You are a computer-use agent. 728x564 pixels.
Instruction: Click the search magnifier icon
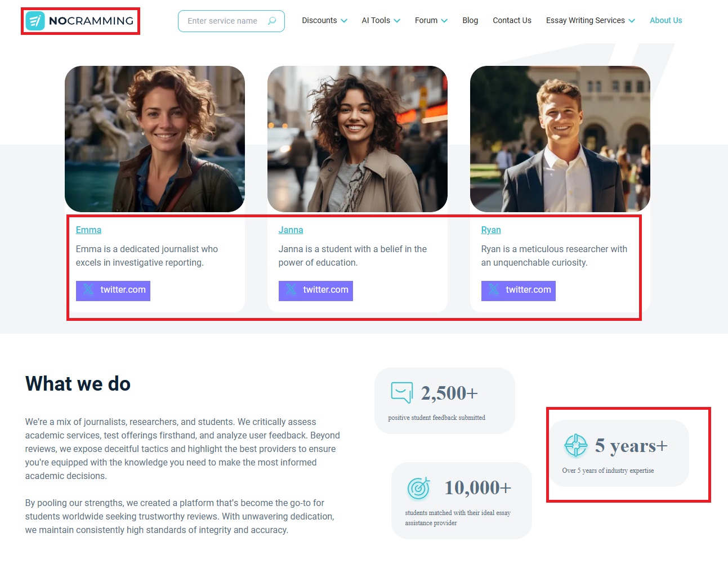pyautogui.click(x=272, y=21)
